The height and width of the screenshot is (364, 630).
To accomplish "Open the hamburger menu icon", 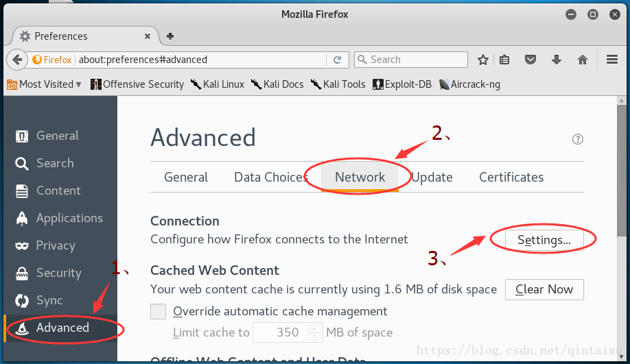I will tap(612, 60).
